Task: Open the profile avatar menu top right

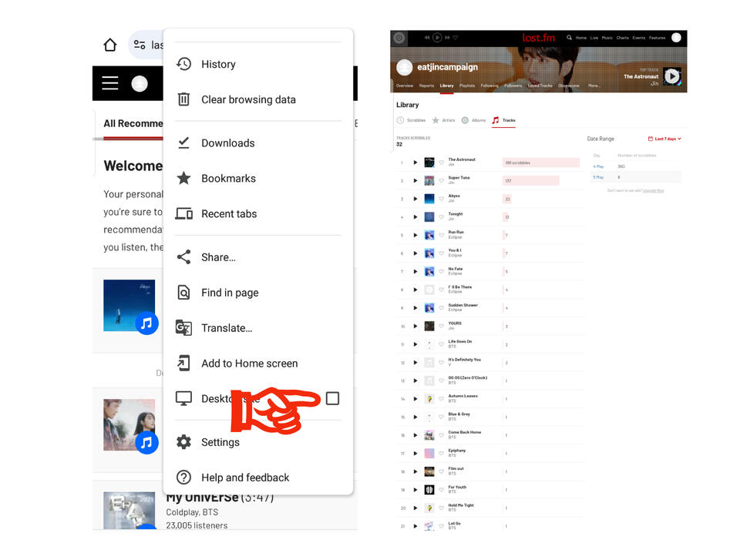Action: (675, 38)
